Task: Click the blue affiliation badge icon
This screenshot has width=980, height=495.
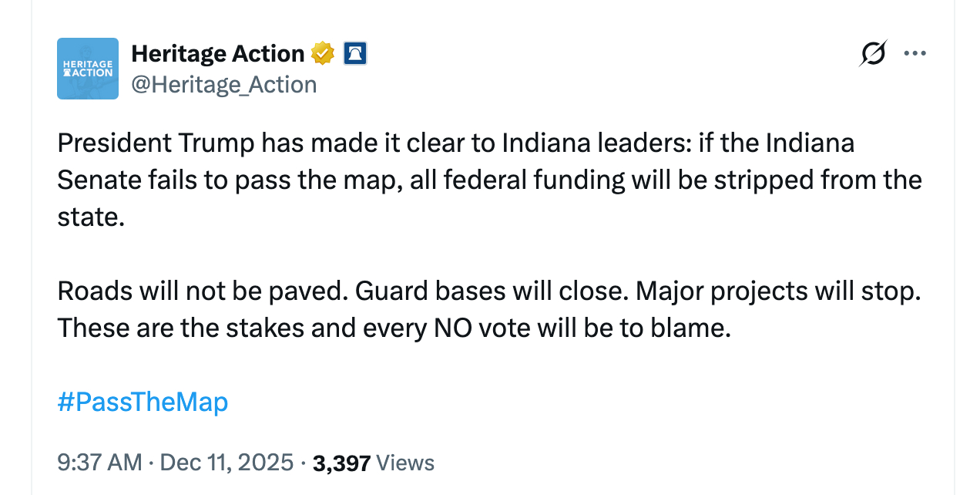Action: (x=355, y=53)
